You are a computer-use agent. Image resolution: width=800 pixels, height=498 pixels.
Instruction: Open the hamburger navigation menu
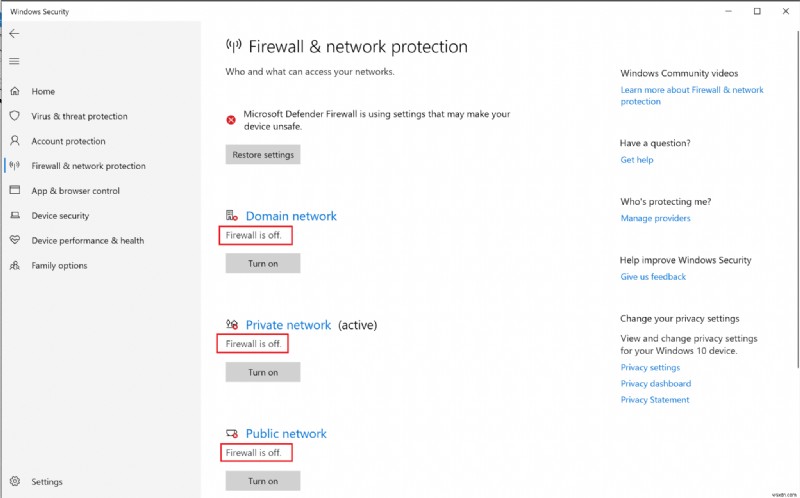tap(14, 61)
